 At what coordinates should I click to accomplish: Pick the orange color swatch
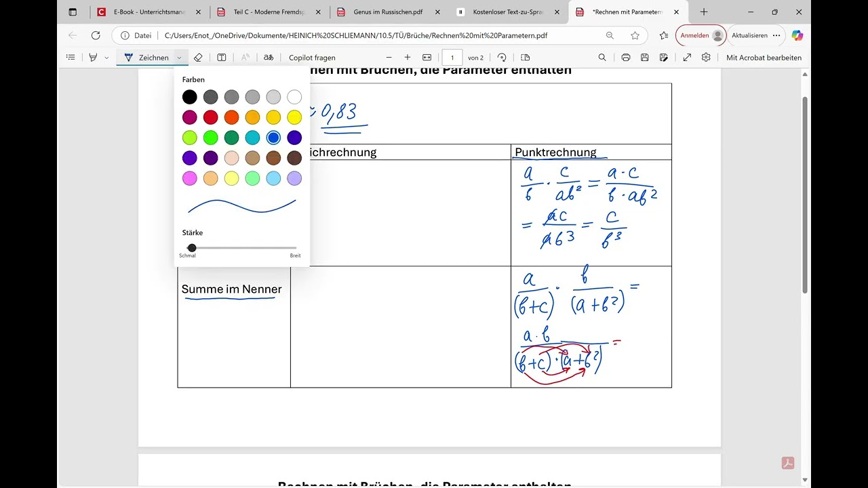(x=232, y=117)
